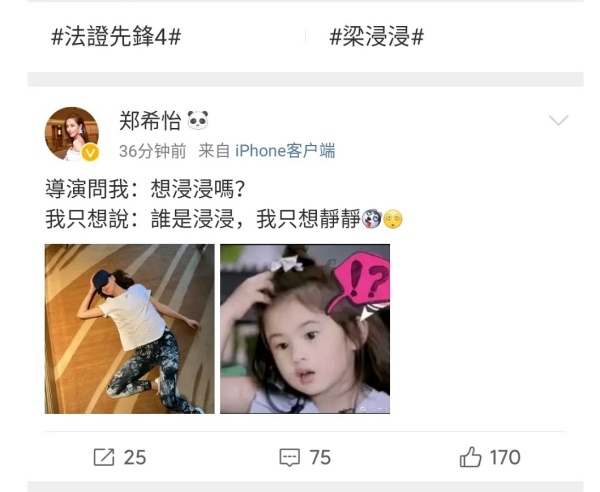View photo of woman lying on floor
The image size is (600, 492).
130,329
